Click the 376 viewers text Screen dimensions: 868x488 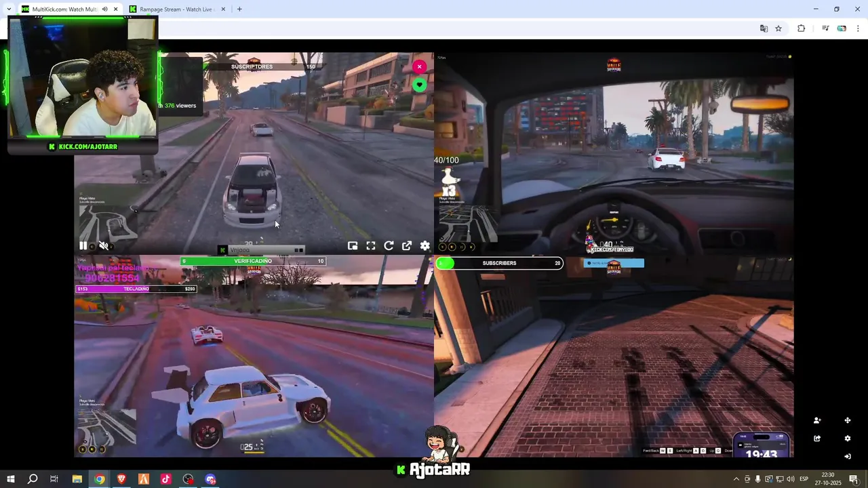(x=180, y=106)
